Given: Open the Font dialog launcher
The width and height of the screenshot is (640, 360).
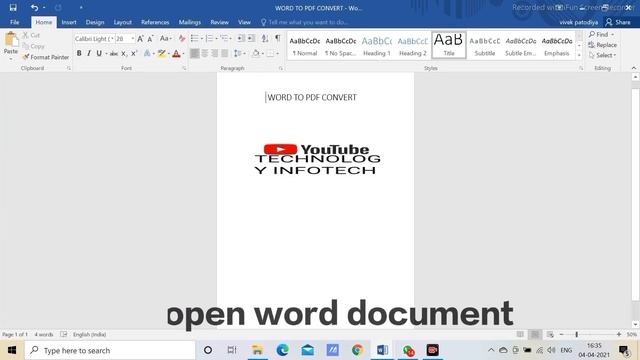Looking at the screenshot, I should (x=184, y=68).
